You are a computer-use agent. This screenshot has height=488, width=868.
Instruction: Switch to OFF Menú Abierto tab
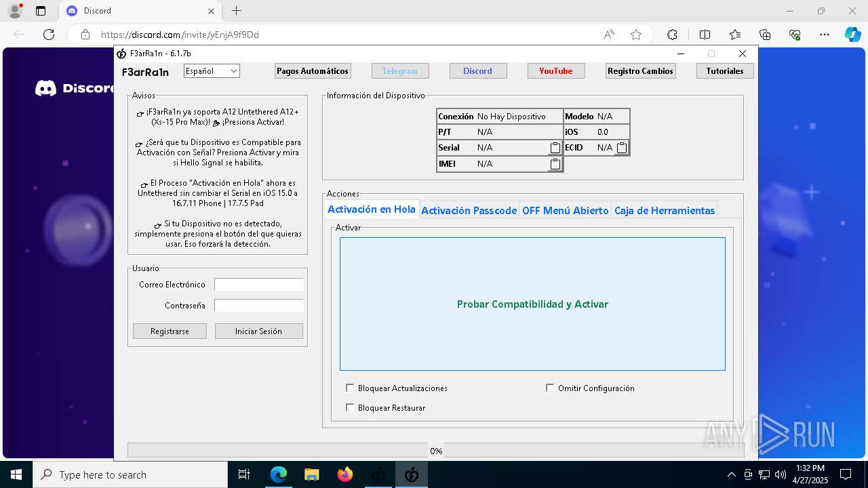566,211
